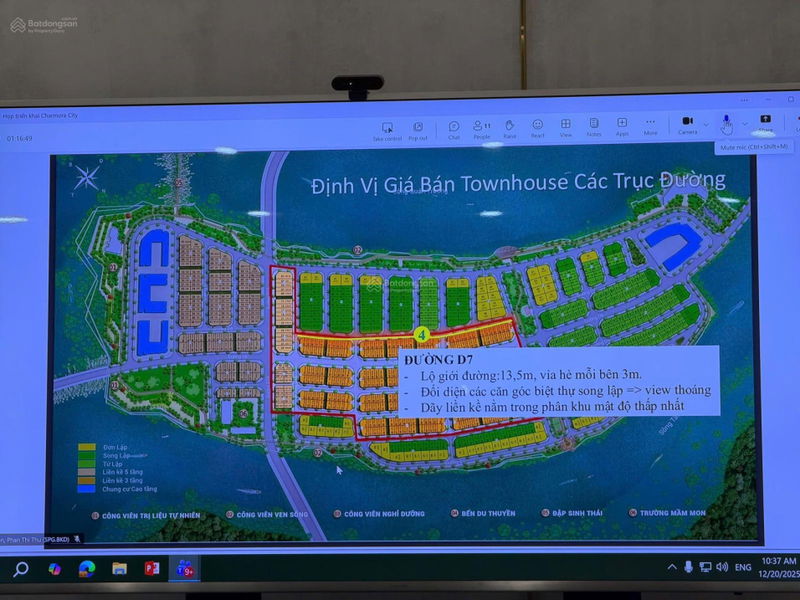This screenshot has width=800, height=600.
Task: Open PowerPoint from the taskbar
Action: [x=152, y=569]
